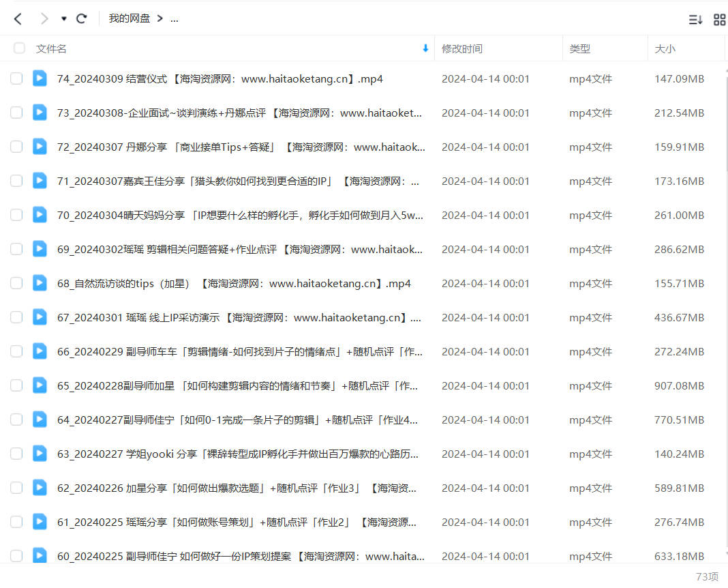The width and height of the screenshot is (728, 588).
Task: Check the box for file 64_20240227
Action: pyautogui.click(x=16, y=420)
